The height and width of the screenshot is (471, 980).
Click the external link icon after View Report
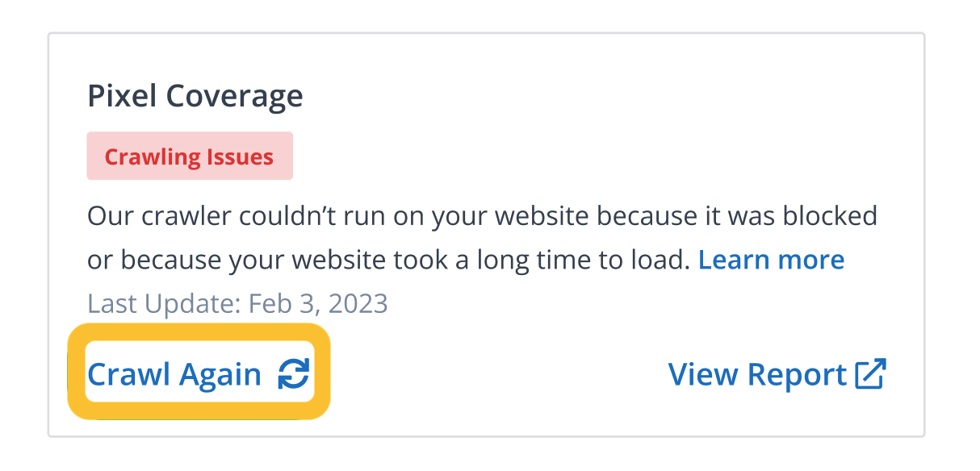[871, 374]
